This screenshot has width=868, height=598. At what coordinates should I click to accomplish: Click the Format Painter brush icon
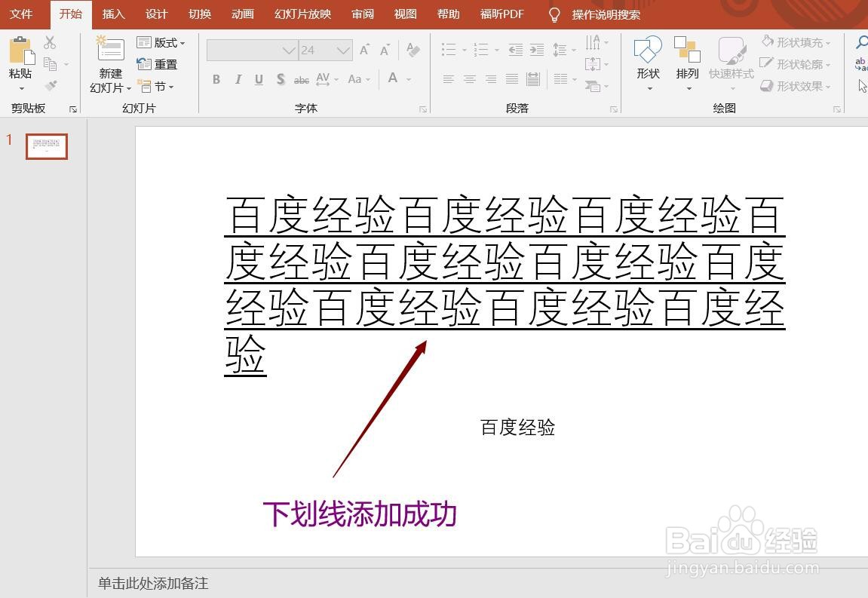51,85
